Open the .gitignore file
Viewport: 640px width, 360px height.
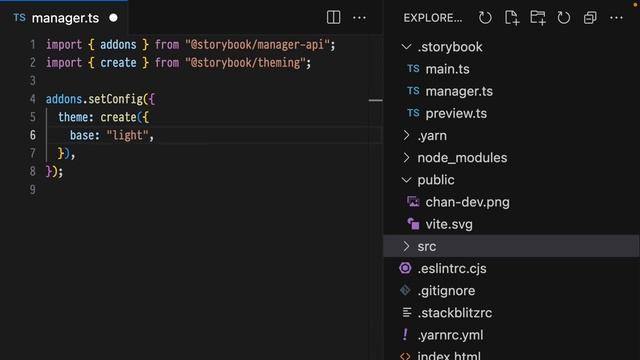pos(446,291)
